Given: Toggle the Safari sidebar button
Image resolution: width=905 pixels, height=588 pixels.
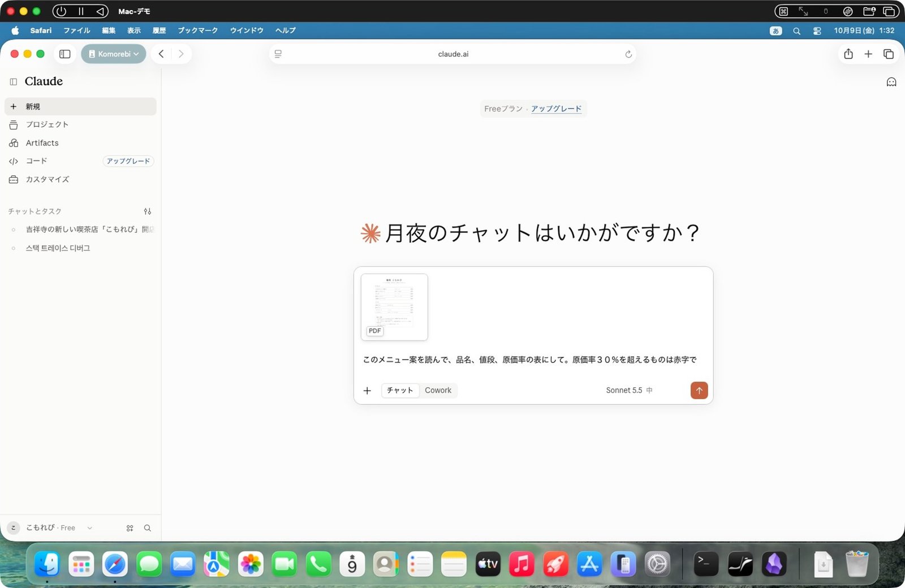Looking at the screenshot, I should click(x=65, y=54).
